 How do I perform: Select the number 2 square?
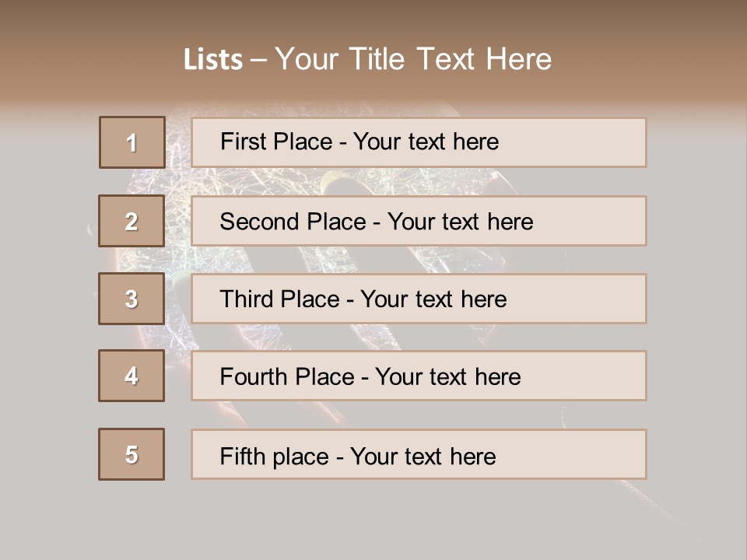click(132, 221)
